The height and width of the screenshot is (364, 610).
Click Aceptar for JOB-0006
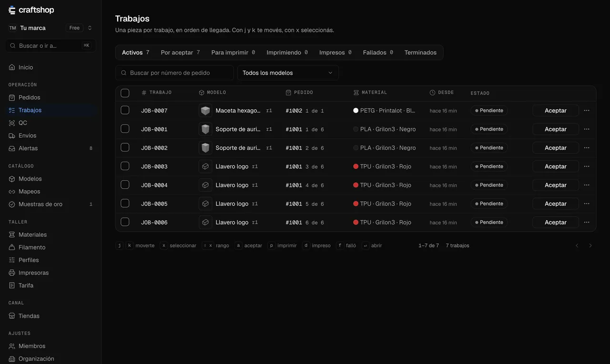click(556, 222)
